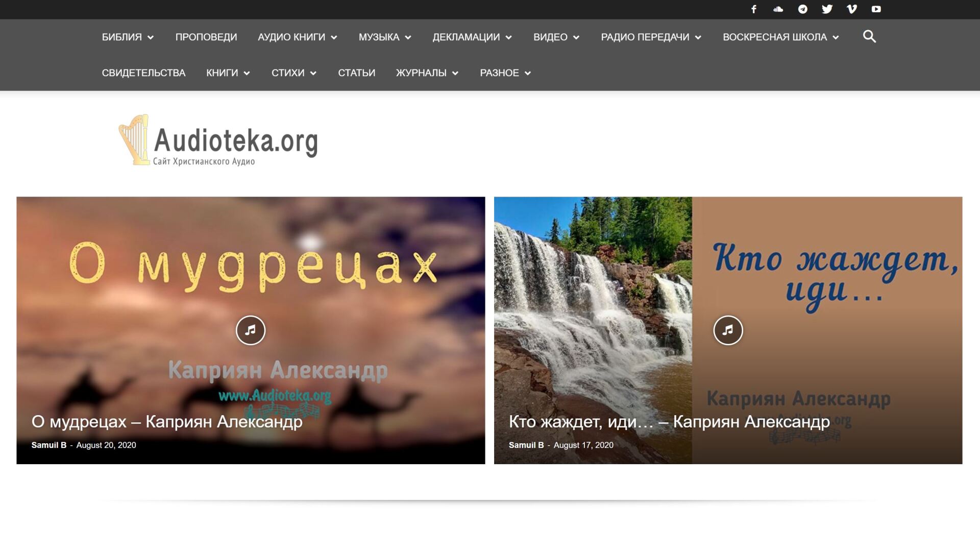Click the Audioteka.org harp logo
This screenshot has width=980, height=550.
pos(218,140)
